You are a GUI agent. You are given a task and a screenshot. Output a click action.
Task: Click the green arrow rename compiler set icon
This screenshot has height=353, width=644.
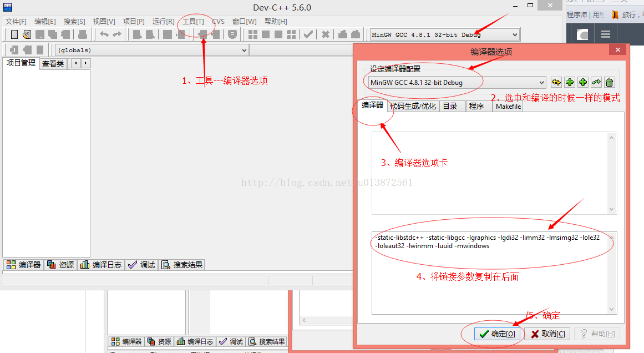click(596, 82)
